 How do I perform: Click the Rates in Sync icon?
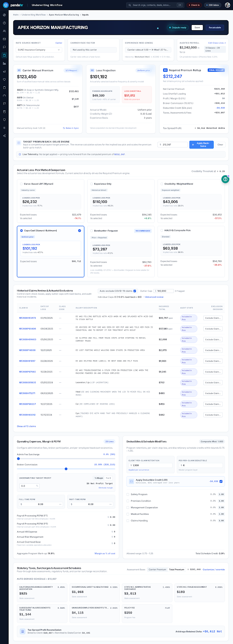(x=64, y=128)
